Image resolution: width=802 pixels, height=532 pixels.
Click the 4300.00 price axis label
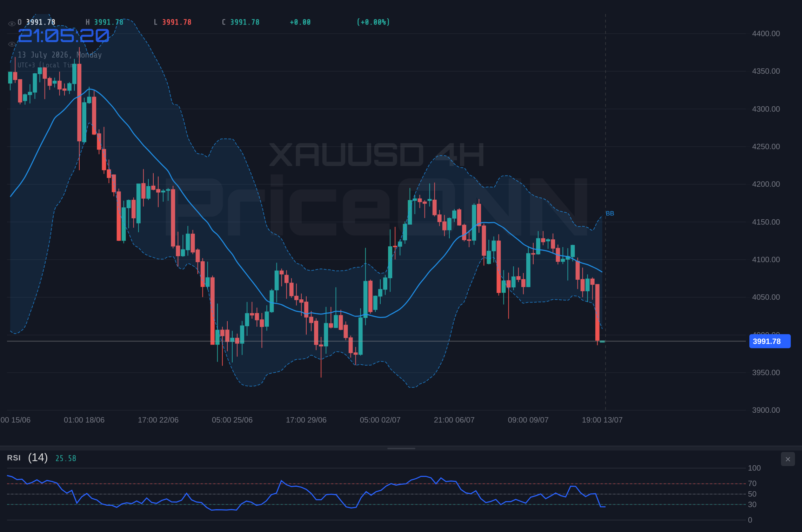(766, 109)
